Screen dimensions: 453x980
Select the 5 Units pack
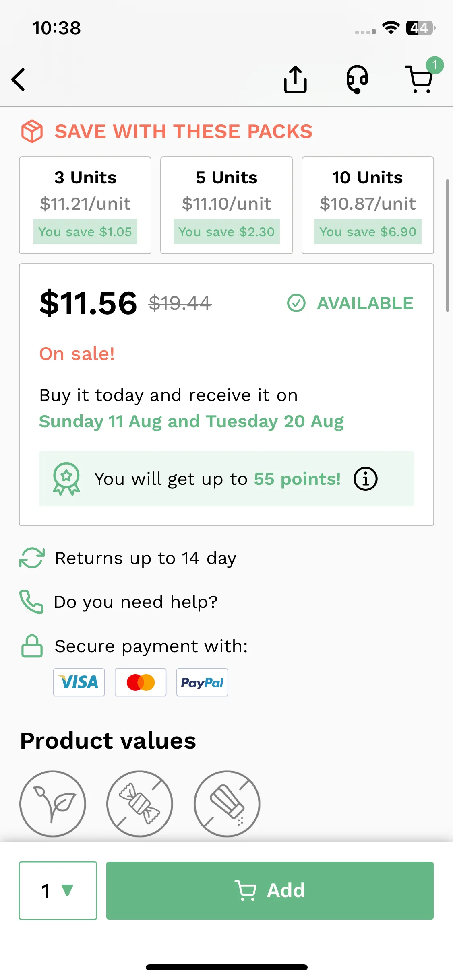tap(226, 205)
